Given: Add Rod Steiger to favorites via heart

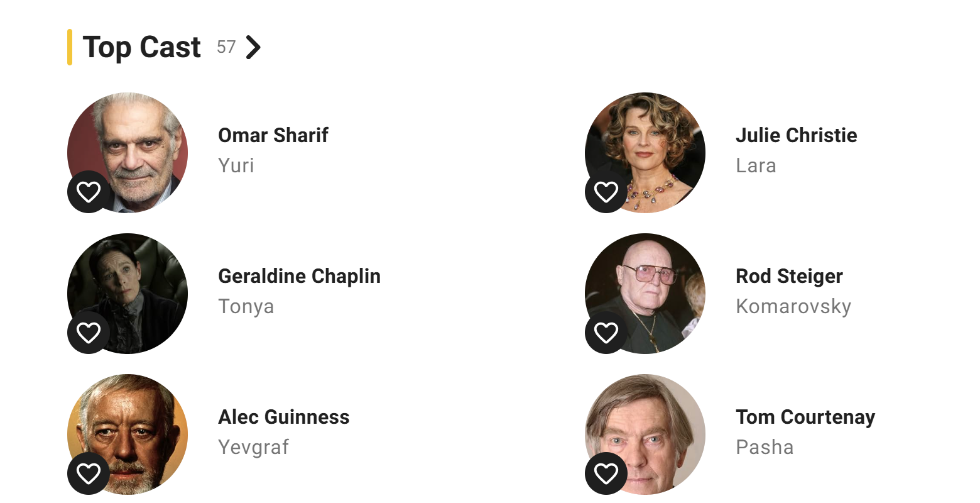Looking at the screenshot, I should coord(606,333).
